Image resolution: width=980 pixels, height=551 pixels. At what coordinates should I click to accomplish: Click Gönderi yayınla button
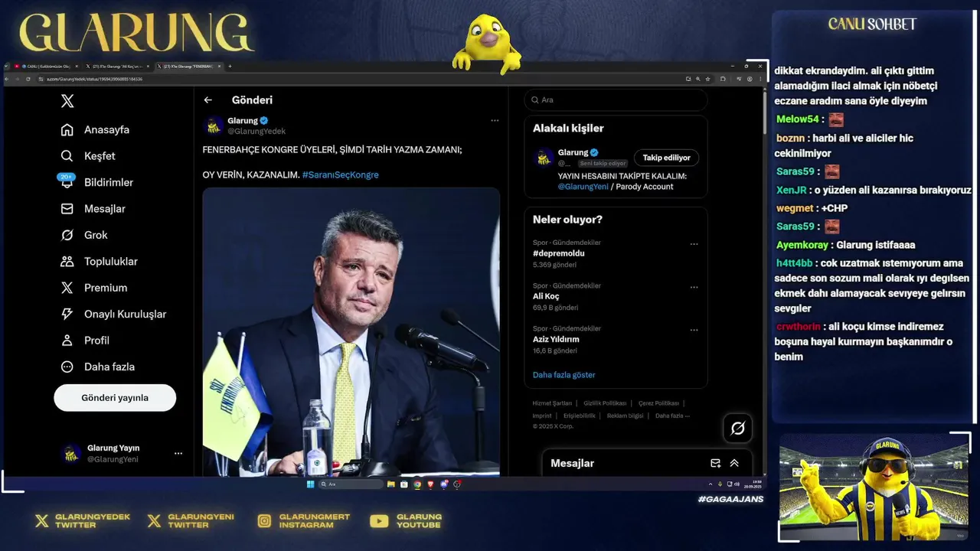(x=115, y=398)
